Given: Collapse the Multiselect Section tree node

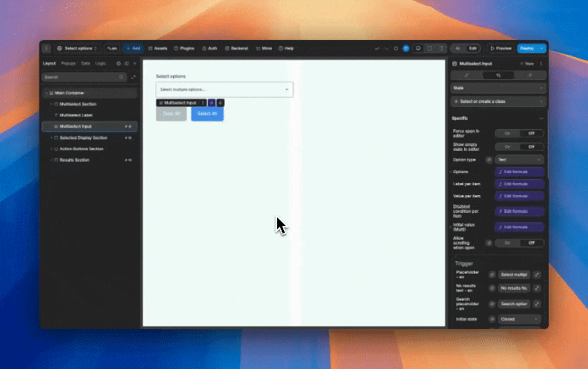Looking at the screenshot, I should click(x=52, y=104).
